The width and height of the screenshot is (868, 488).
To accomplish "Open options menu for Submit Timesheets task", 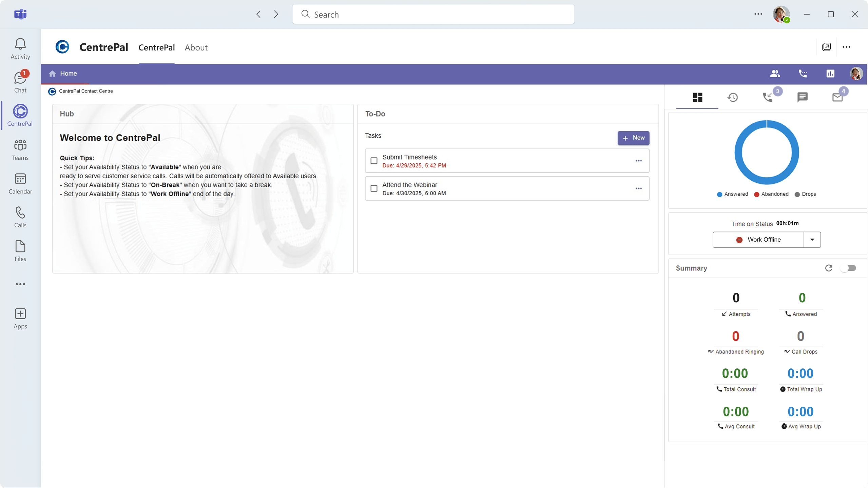I will click(x=639, y=161).
